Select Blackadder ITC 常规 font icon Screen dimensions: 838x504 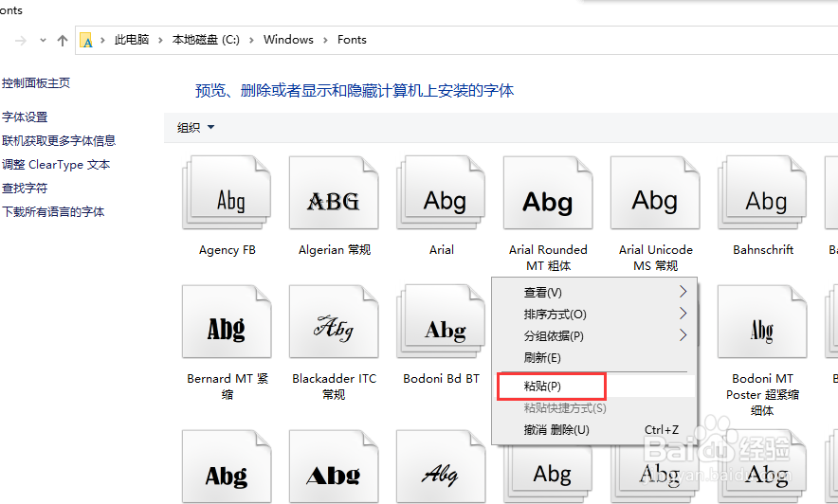click(x=334, y=321)
